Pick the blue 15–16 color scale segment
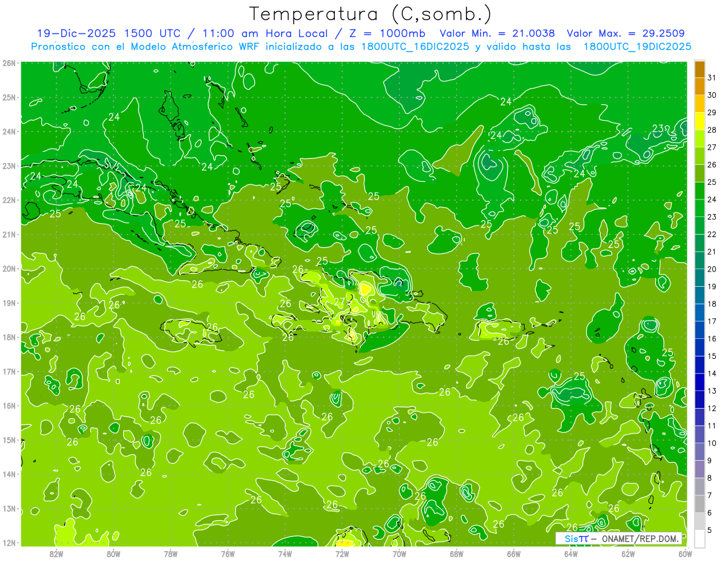The width and height of the screenshot is (728, 562). [x=699, y=347]
